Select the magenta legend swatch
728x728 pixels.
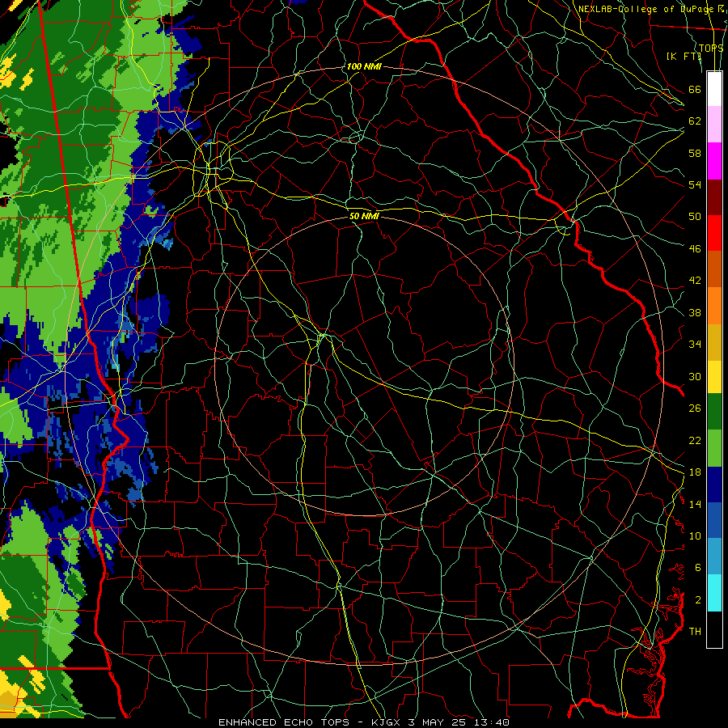714,161
